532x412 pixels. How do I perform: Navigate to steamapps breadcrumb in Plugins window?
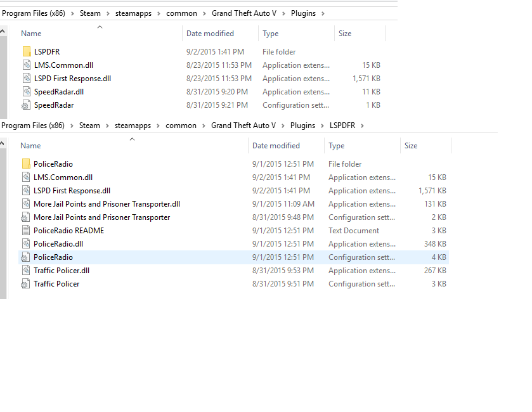click(133, 13)
